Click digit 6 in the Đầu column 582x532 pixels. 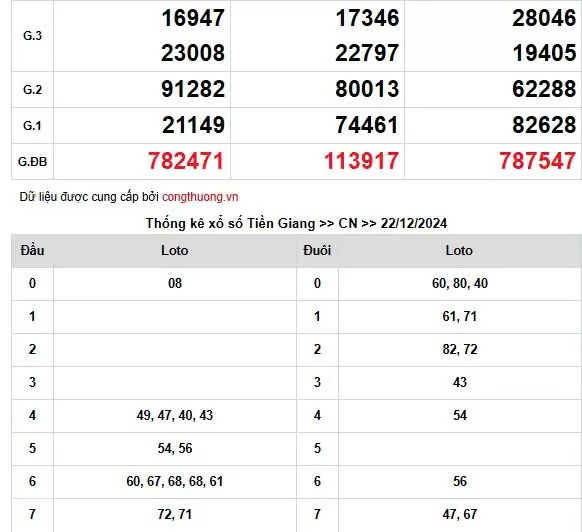[32, 482]
